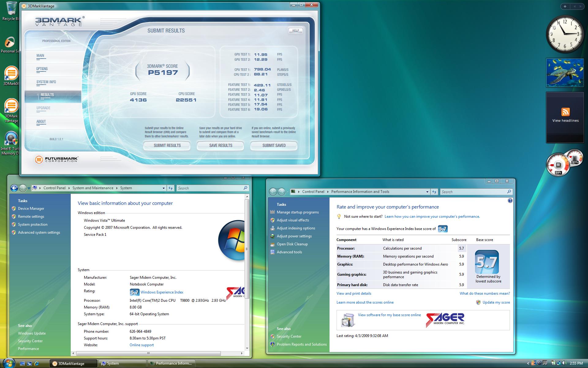The image size is (588, 368).
Task: Click the shield icon beside Update my score
Action: 478,302
